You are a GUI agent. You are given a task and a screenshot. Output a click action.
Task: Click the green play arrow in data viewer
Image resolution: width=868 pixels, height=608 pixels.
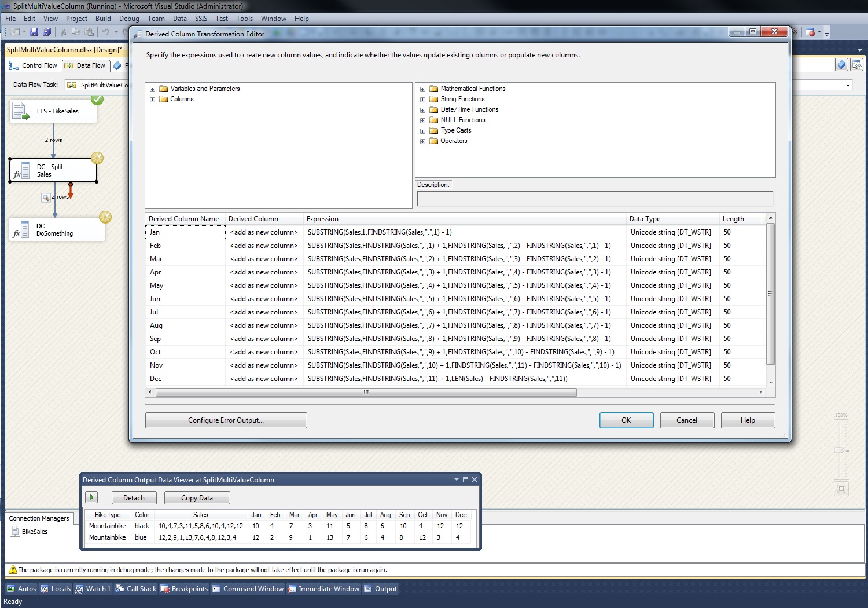[x=91, y=497]
